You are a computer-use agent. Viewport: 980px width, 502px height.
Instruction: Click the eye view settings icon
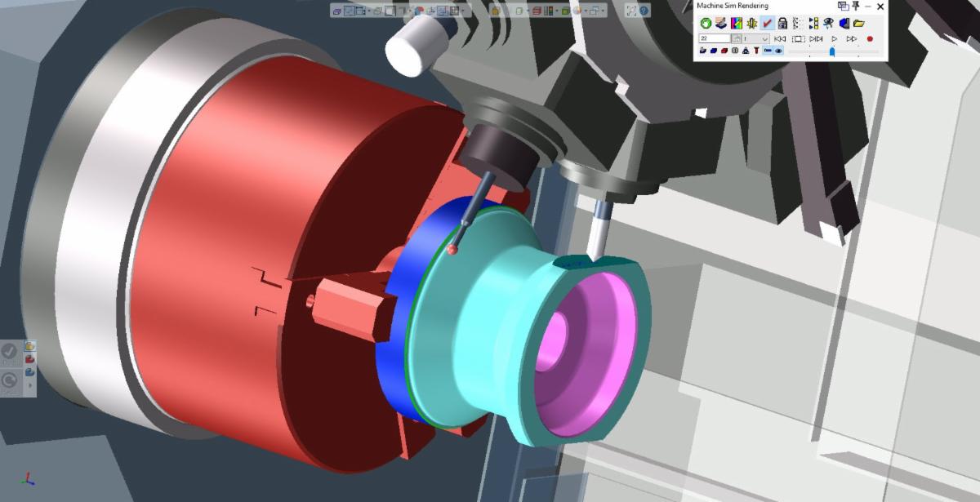coord(829,23)
